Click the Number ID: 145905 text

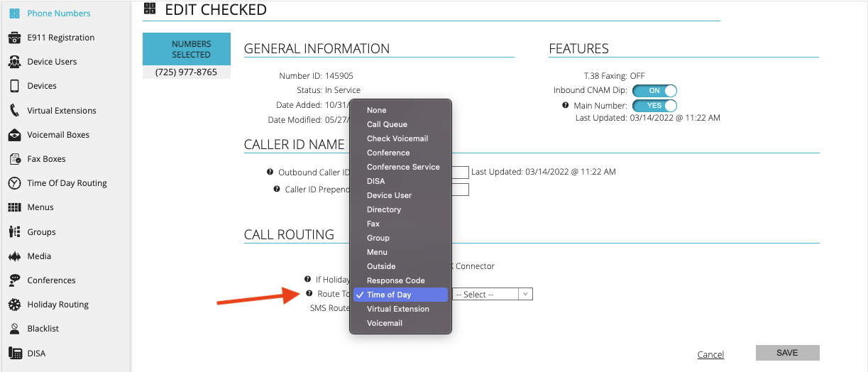(316, 76)
